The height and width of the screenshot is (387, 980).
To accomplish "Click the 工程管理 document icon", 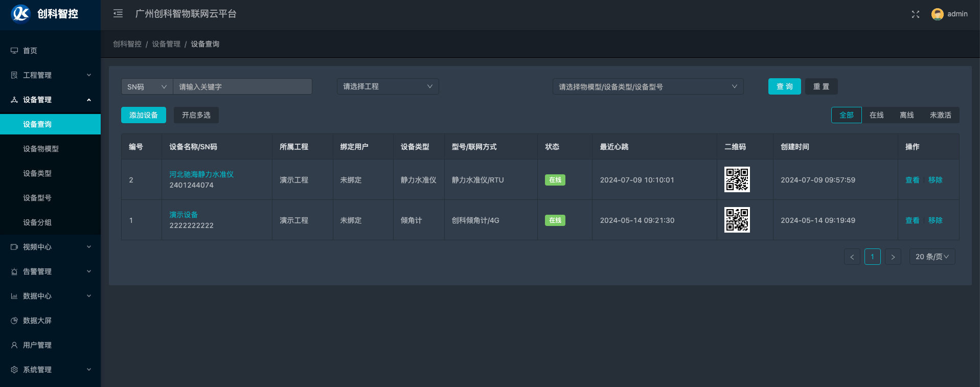I will tap(14, 75).
